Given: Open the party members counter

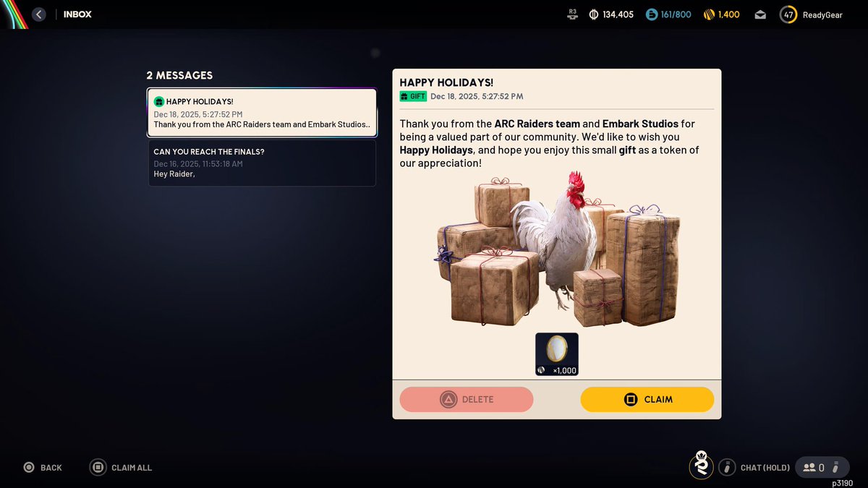Looking at the screenshot, I should pyautogui.click(x=822, y=468).
